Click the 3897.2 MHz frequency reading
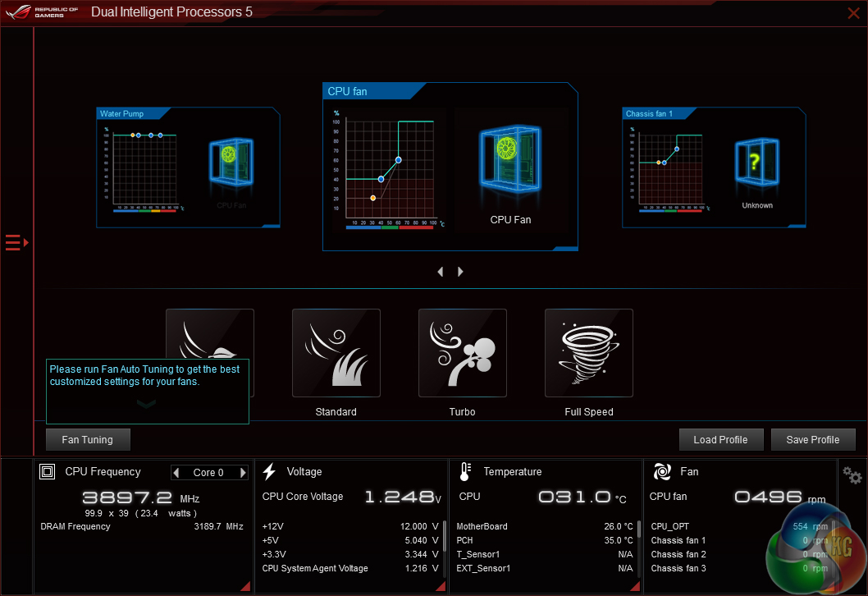868x596 pixels. tap(140, 497)
